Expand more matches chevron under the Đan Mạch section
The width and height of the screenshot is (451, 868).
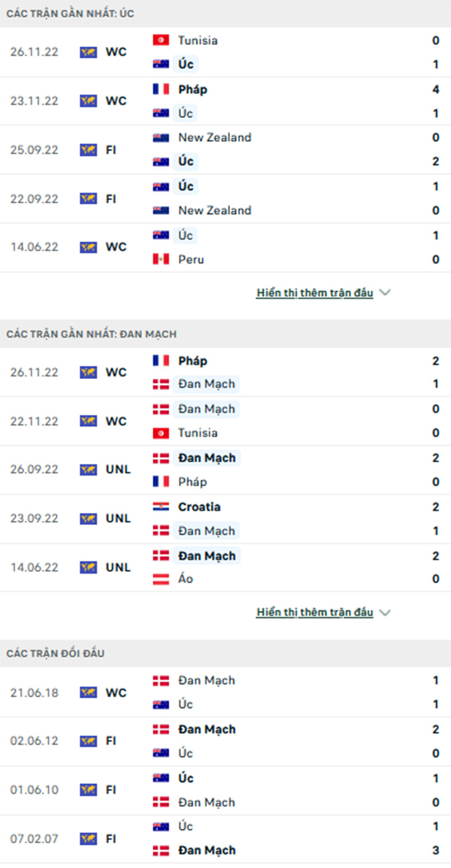[385, 613]
